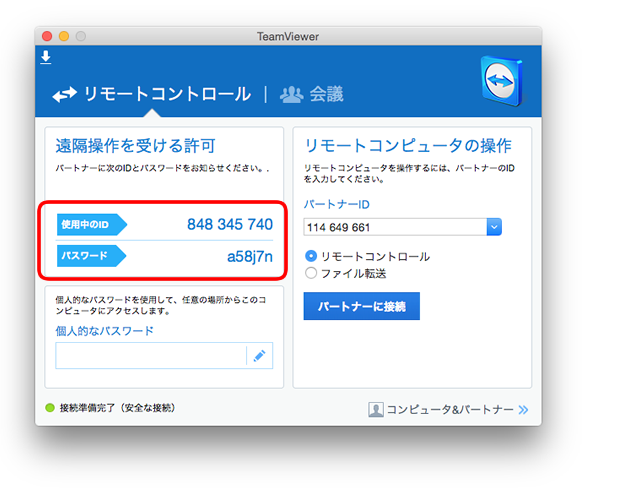Switch to the リモートコントロール tab
The width and height of the screenshot is (622, 500).
pyautogui.click(x=152, y=94)
